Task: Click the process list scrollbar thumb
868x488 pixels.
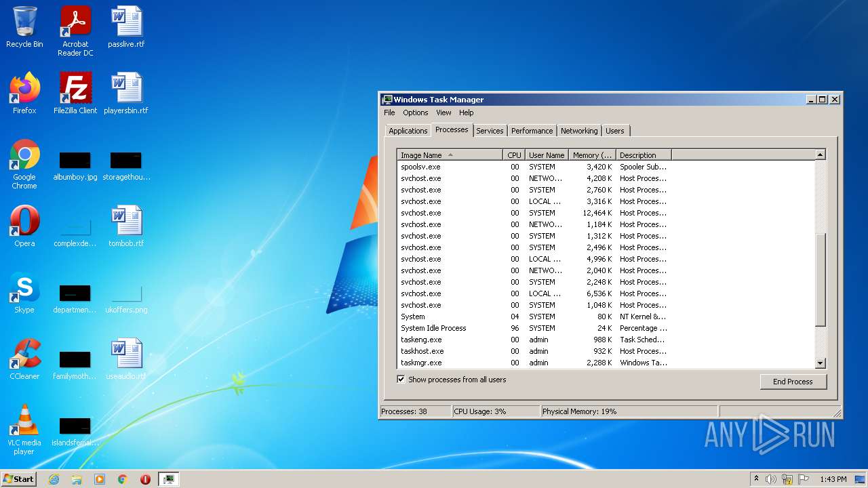Action: pos(820,279)
